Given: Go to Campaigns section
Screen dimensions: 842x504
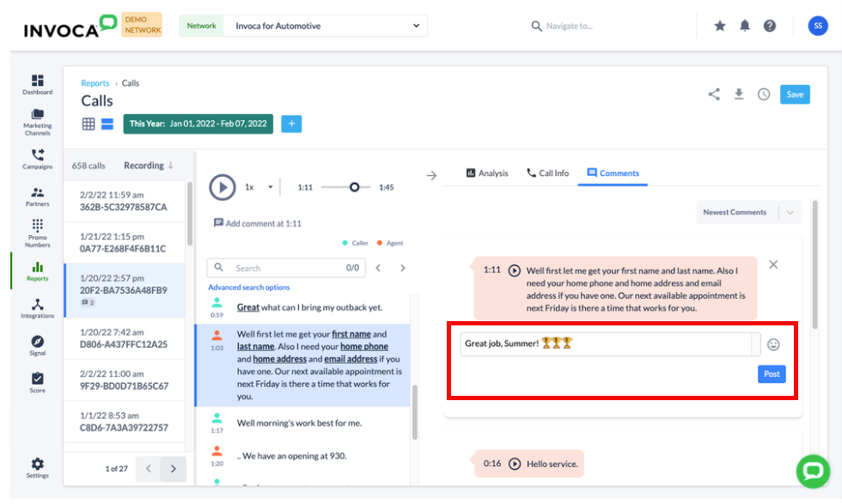Looking at the screenshot, I should click(37, 159).
